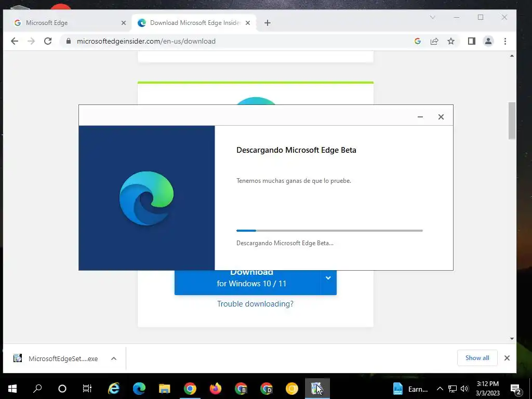Go back using the browser back arrow
The image size is (532, 399).
14,41
